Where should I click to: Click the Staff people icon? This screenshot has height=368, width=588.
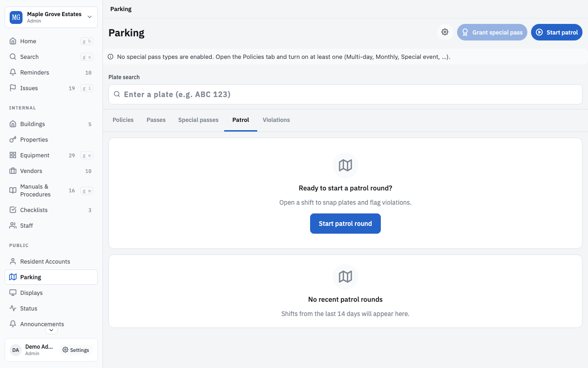pos(13,225)
